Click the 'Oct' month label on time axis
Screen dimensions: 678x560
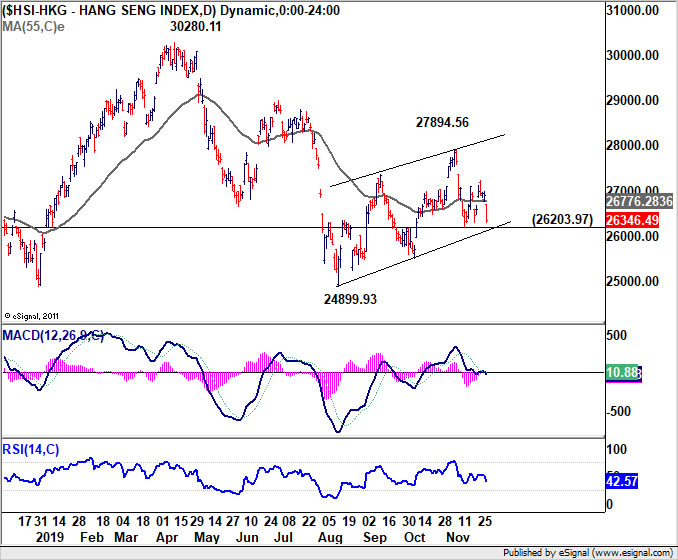click(414, 538)
